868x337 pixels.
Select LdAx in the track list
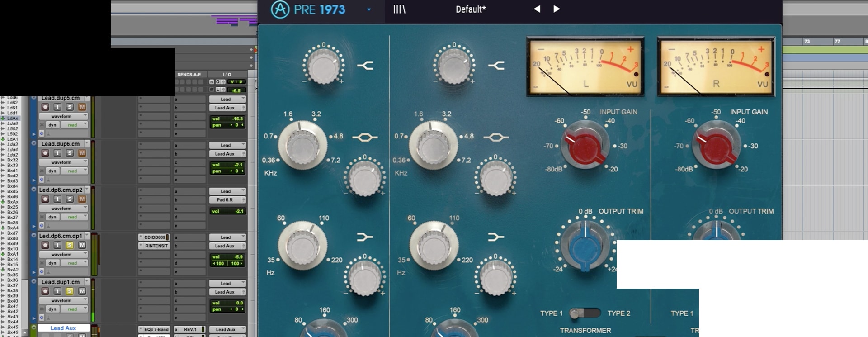point(12,118)
